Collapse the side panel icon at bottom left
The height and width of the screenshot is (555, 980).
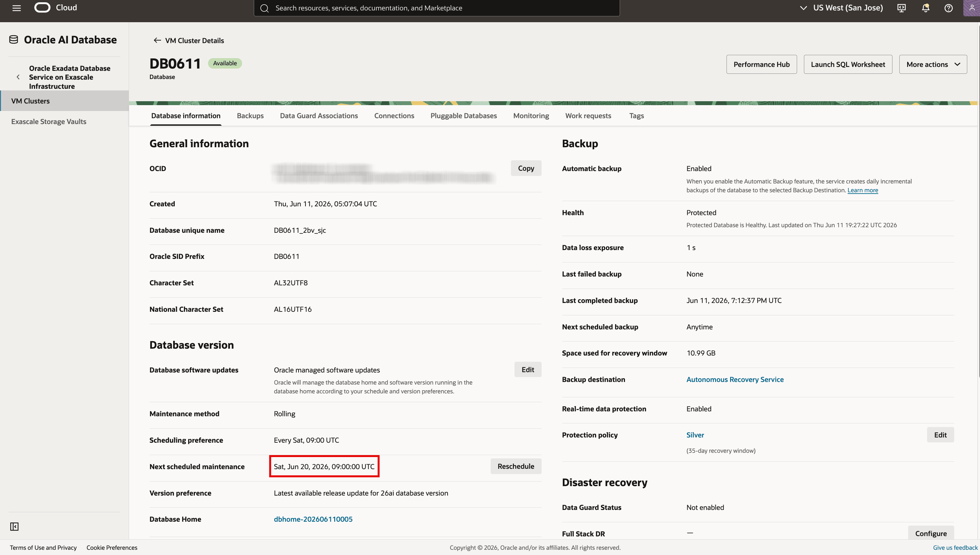(x=14, y=526)
